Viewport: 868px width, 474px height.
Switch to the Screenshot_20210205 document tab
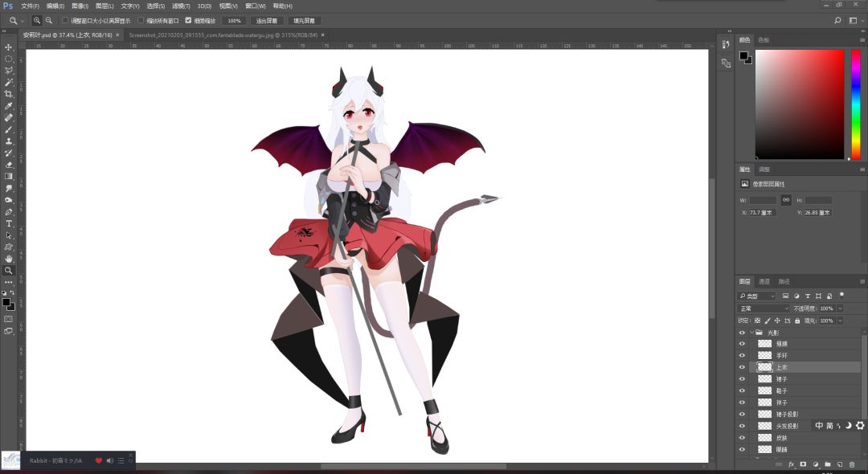point(223,35)
